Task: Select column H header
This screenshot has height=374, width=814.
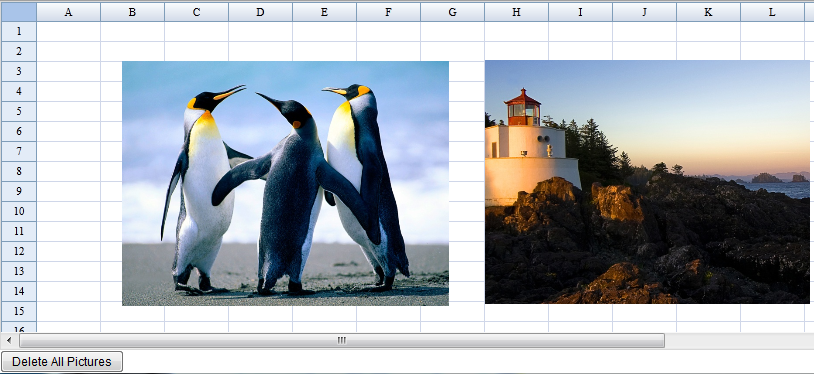Action: tap(517, 12)
